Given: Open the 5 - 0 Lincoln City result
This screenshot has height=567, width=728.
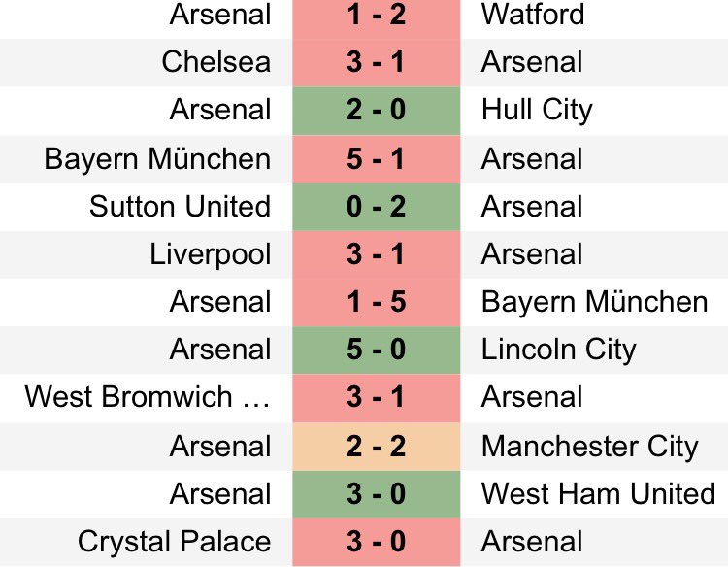Looking at the screenshot, I should point(376,350).
